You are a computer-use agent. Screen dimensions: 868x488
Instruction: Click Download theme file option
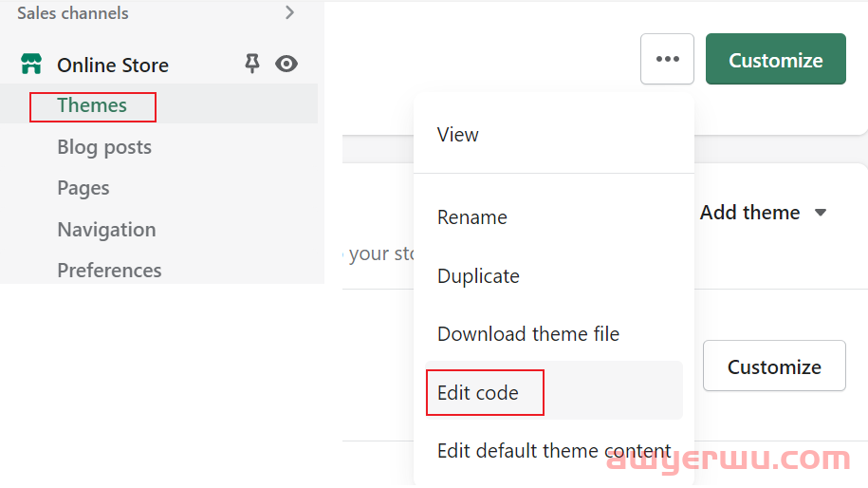click(527, 334)
